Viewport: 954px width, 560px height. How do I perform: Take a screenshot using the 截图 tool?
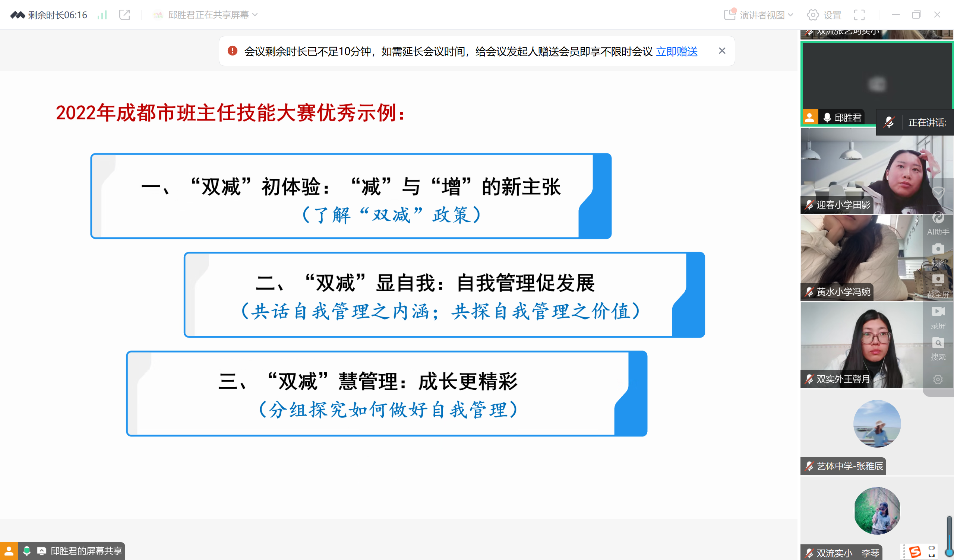(938, 255)
